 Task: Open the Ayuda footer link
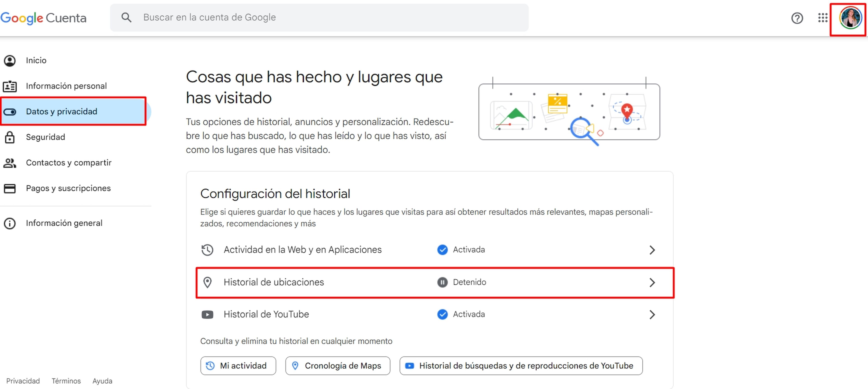click(102, 381)
